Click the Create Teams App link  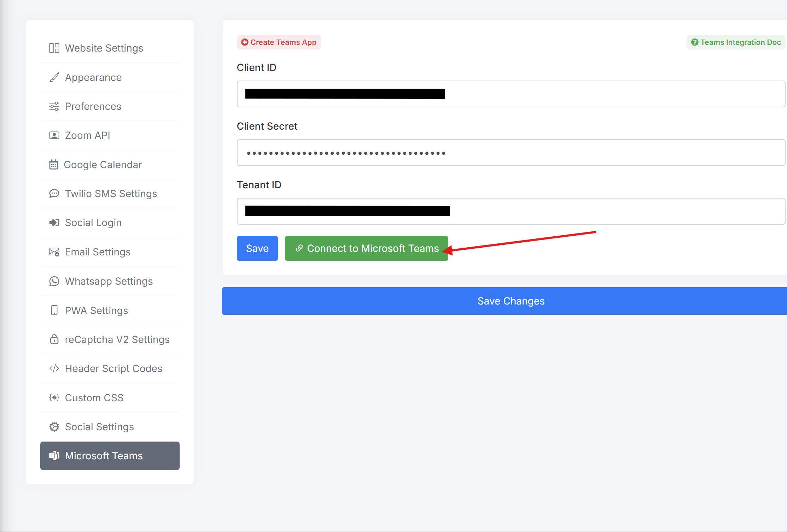tap(279, 42)
